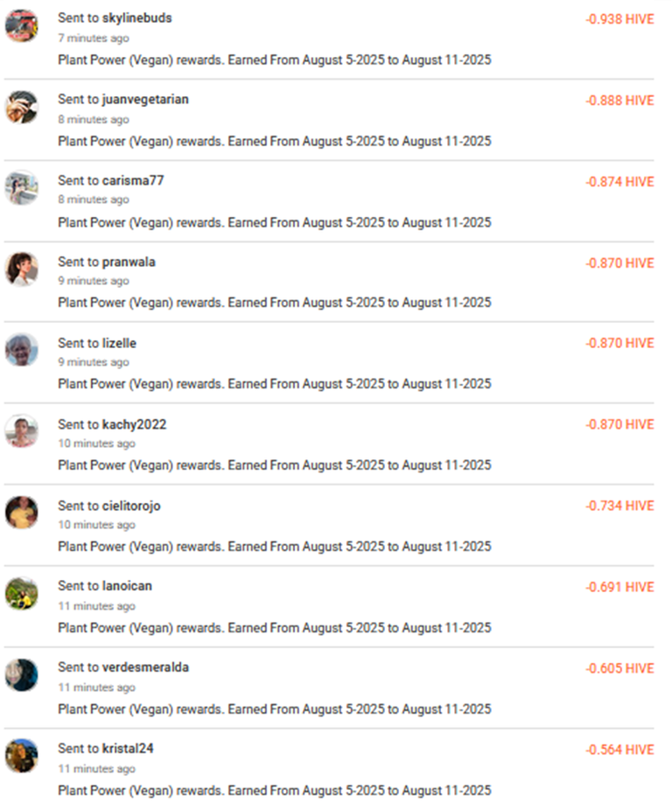
Task: Open juanvegetarian's profile avatar
Action: click(22, 107)
